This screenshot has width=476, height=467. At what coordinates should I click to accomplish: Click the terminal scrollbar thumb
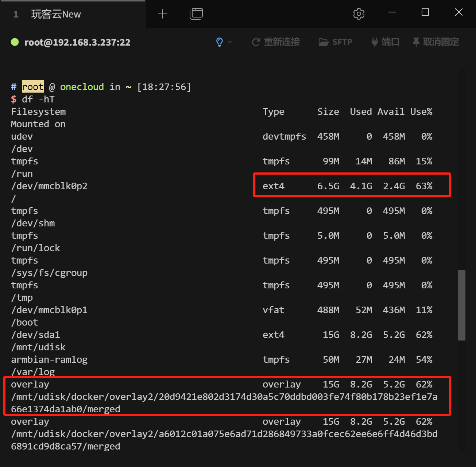click(x=462, y=305)
